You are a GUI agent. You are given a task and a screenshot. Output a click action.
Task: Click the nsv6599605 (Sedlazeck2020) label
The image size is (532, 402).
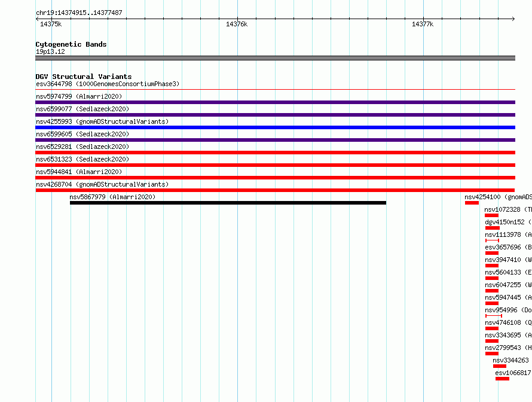82,134
